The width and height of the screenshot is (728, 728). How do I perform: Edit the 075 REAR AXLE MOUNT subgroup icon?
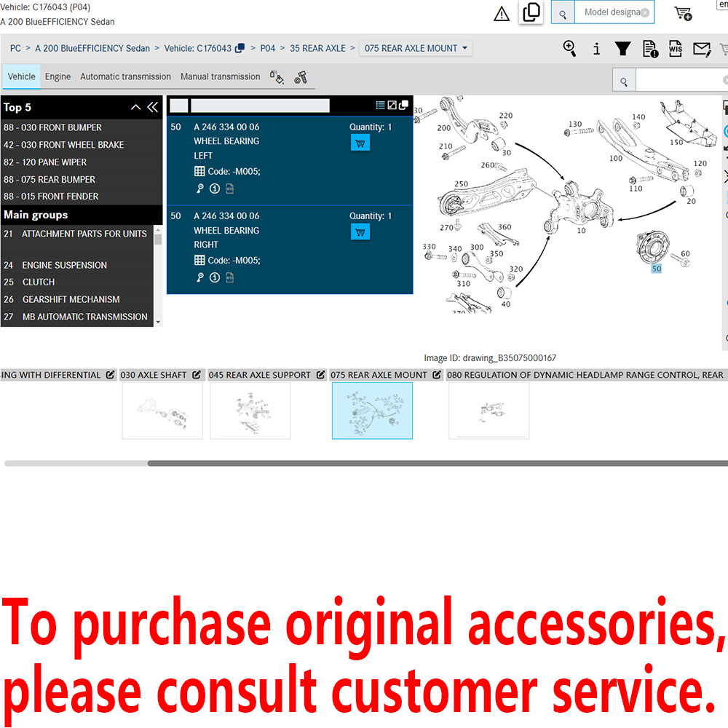pos(437,375)
